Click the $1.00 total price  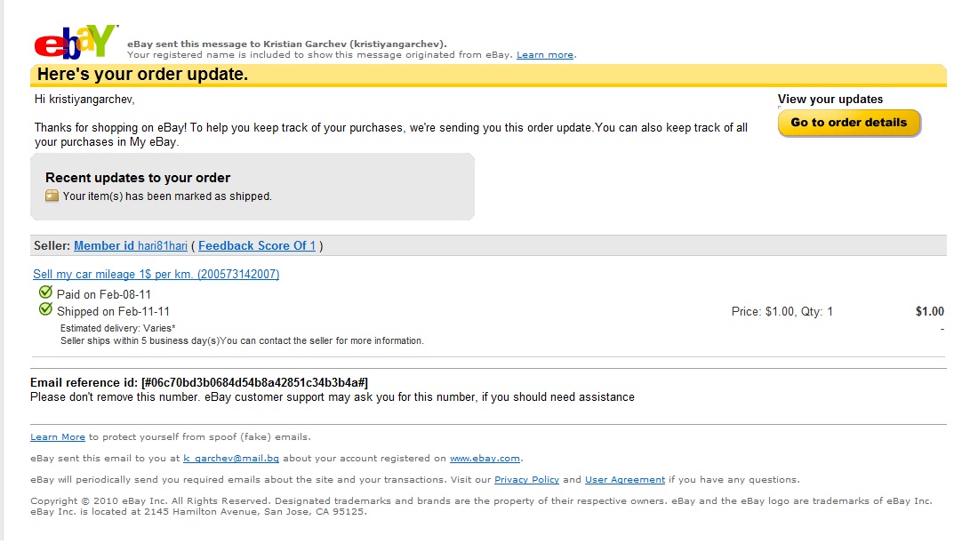[x=930, y=311]
